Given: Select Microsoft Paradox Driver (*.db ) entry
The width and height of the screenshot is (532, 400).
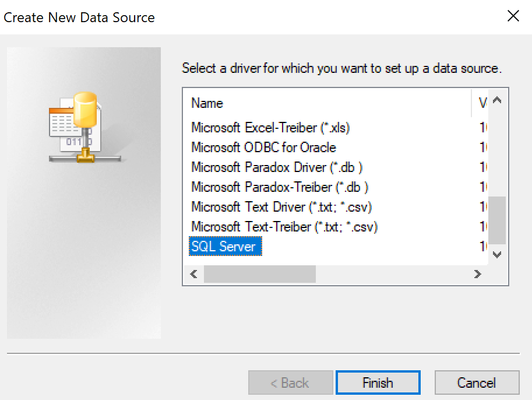Looking at the screenshot, I should point(277,167).
